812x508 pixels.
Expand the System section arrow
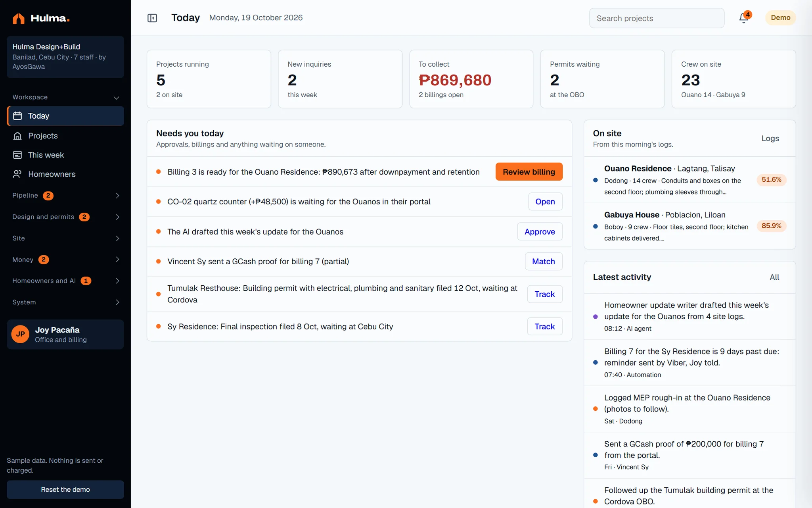pos(117,302)
